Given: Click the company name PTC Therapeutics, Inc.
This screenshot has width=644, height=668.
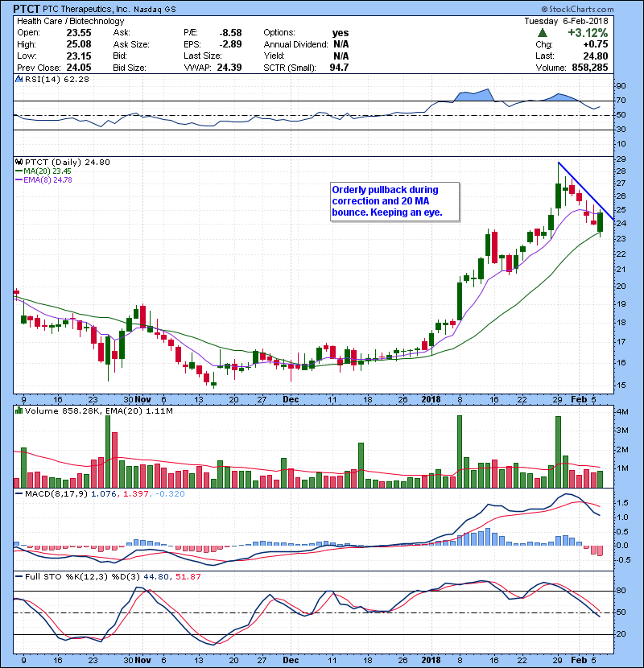Looking at the screenshot, I should tap(85, 9).
